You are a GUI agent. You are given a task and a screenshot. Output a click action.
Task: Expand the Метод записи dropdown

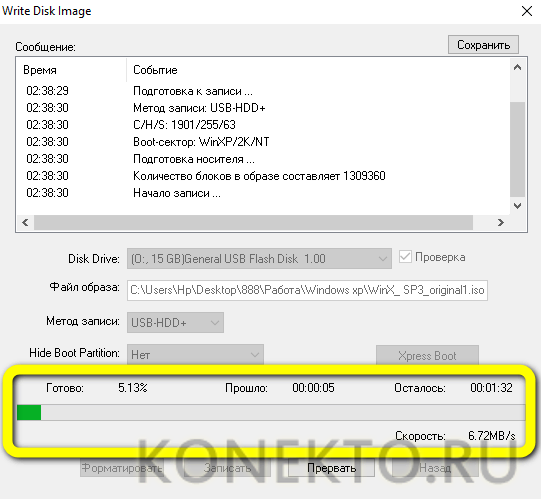pos(175,323)
